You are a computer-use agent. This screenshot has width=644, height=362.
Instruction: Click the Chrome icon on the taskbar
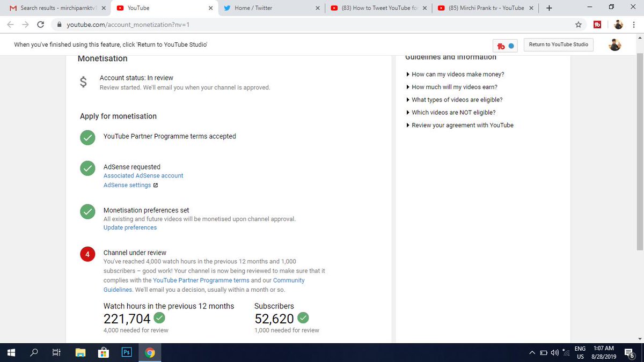pyautogui.click(x=150, y=352)
